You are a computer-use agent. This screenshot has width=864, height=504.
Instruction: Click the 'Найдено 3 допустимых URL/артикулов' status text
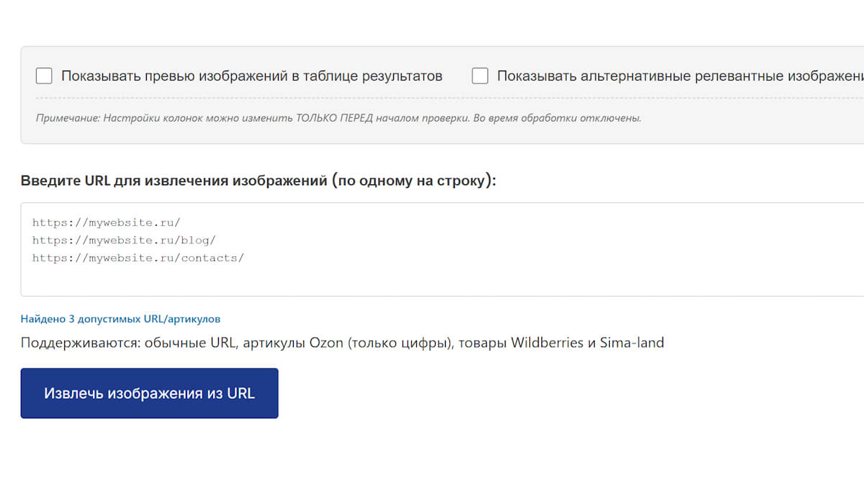click(x=120, y=318)
